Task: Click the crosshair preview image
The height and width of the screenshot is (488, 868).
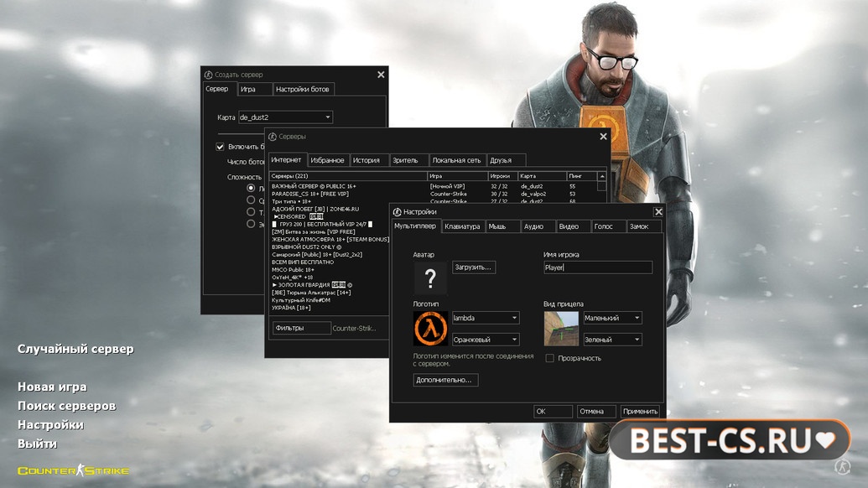Action: tap(561, 329)
